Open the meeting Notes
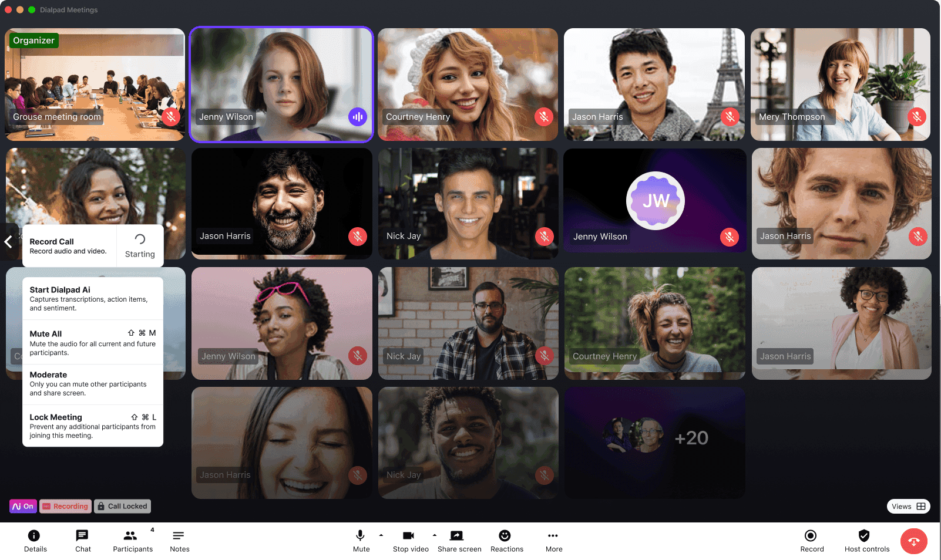 pyautogui.click(x=179, y=540)
